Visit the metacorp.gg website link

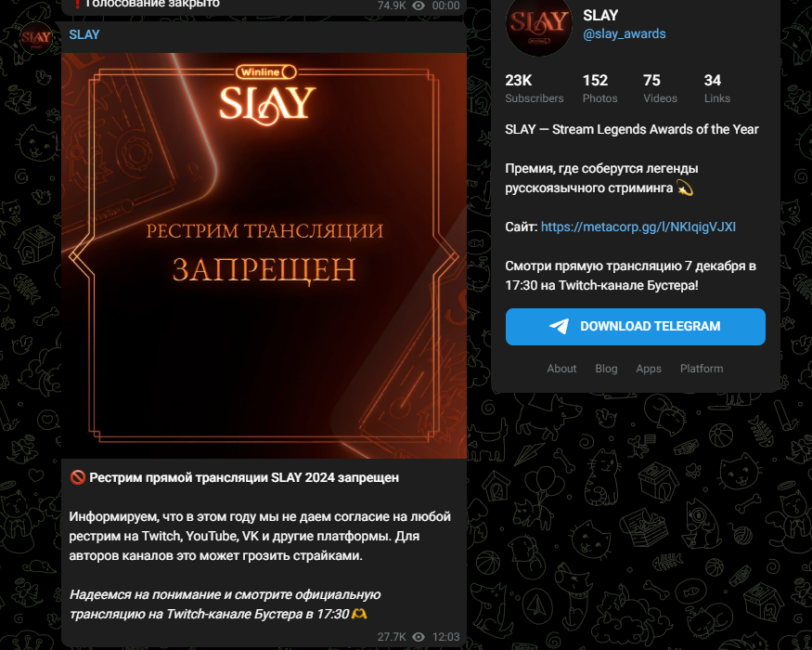(638, 227)
